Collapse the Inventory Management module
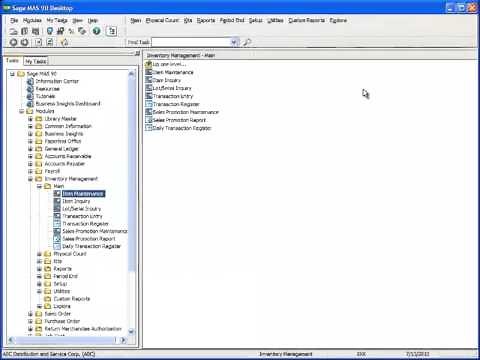 tap(30, 179)
